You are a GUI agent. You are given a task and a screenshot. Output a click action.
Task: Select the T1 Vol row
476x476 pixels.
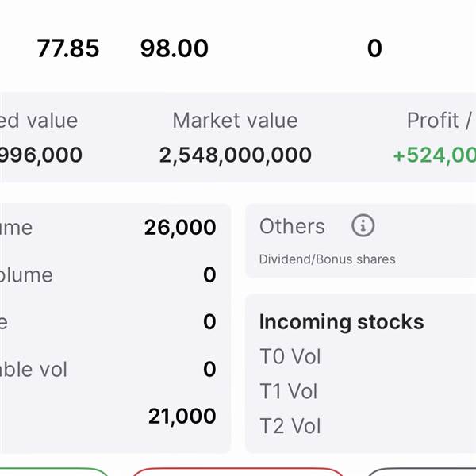(x=289, y=391)
